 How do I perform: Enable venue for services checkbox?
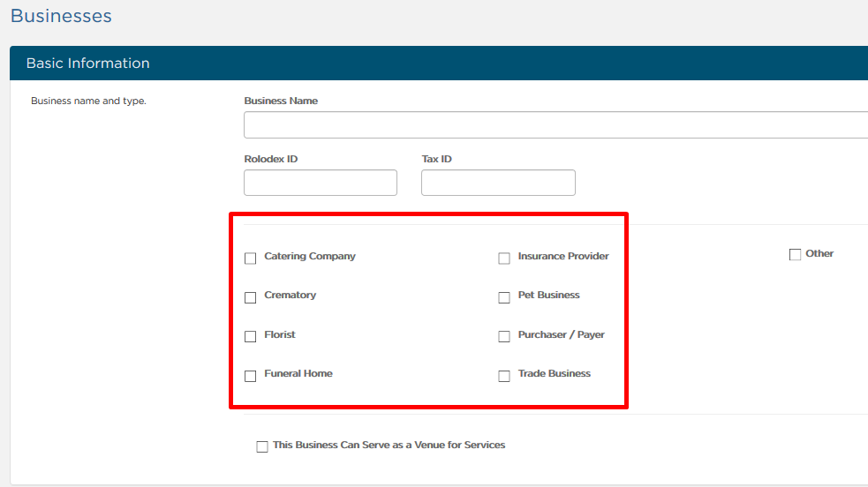[262, 446]
